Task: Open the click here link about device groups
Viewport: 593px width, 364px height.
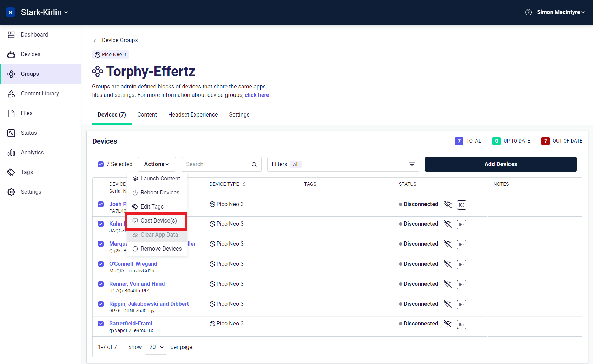Action: point(257,95)
